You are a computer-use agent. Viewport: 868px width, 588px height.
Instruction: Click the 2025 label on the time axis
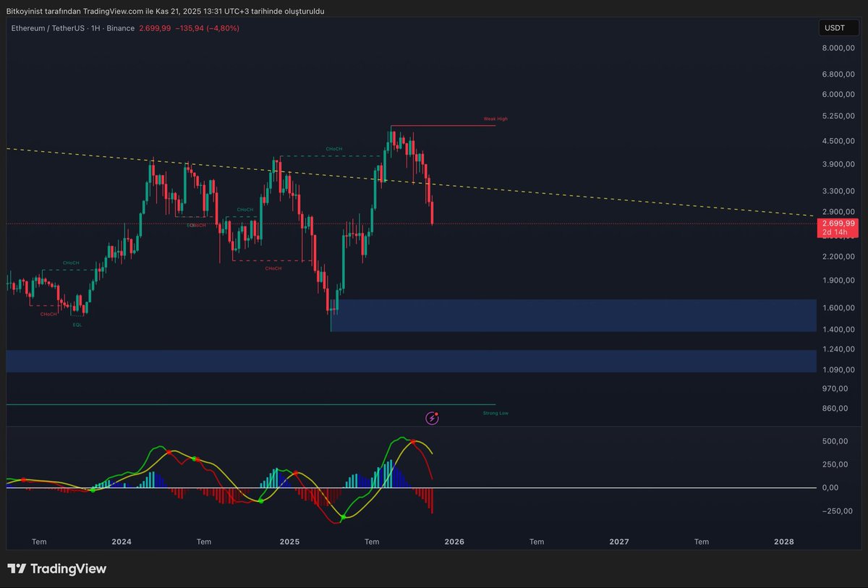click(289, 541)
